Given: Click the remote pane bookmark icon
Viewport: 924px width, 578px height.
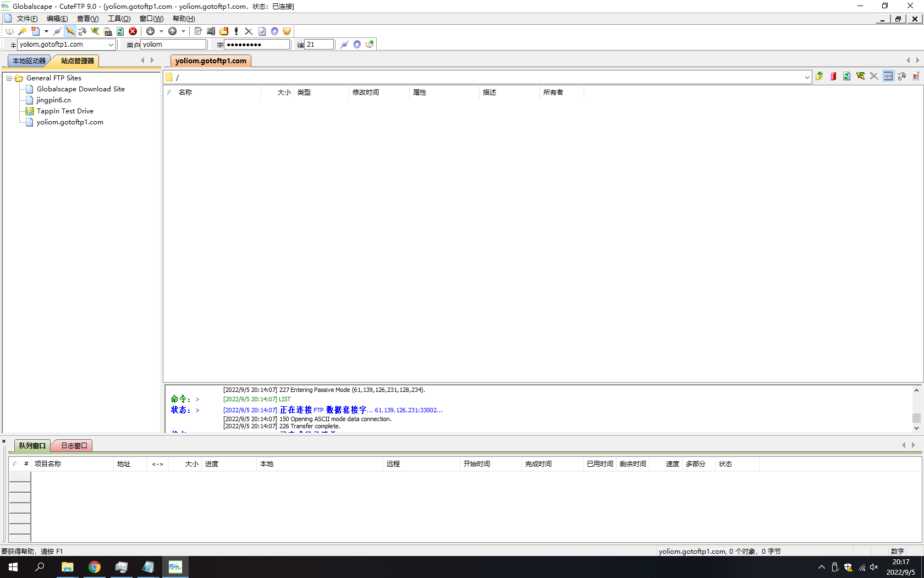Looking at the screenshot, I should pyautogui.click(x=833, y=77).
